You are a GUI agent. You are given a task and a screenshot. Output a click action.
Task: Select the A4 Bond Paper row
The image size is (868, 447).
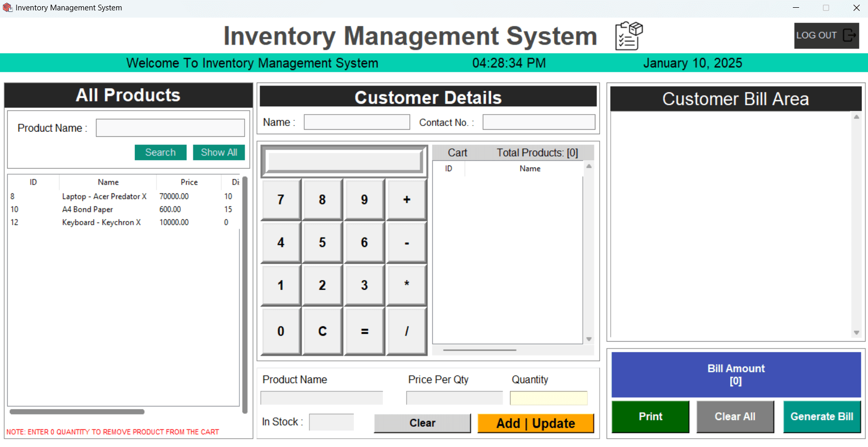tap(123, 209)
